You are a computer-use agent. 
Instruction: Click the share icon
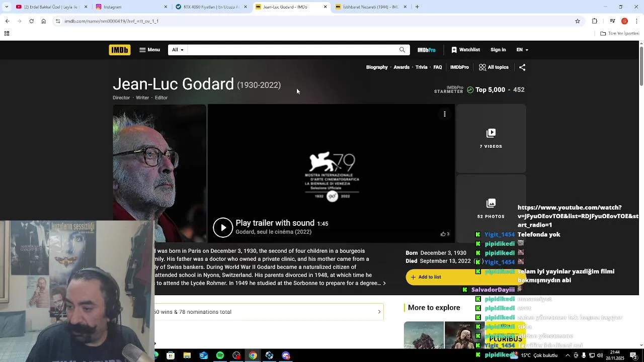[522, 67]
